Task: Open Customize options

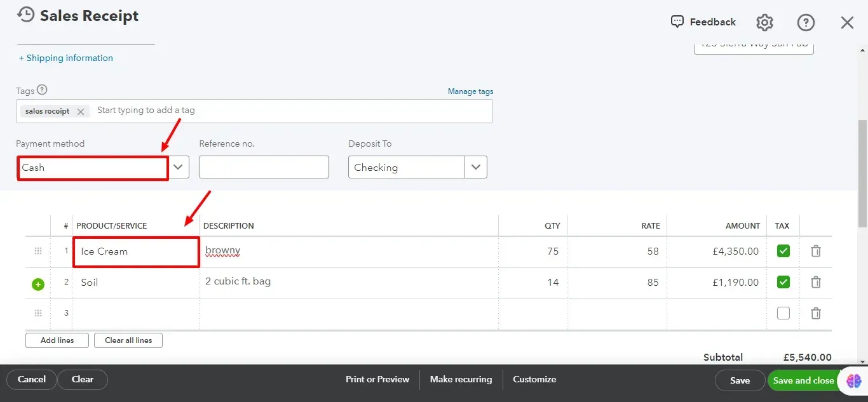Action: 534,380
